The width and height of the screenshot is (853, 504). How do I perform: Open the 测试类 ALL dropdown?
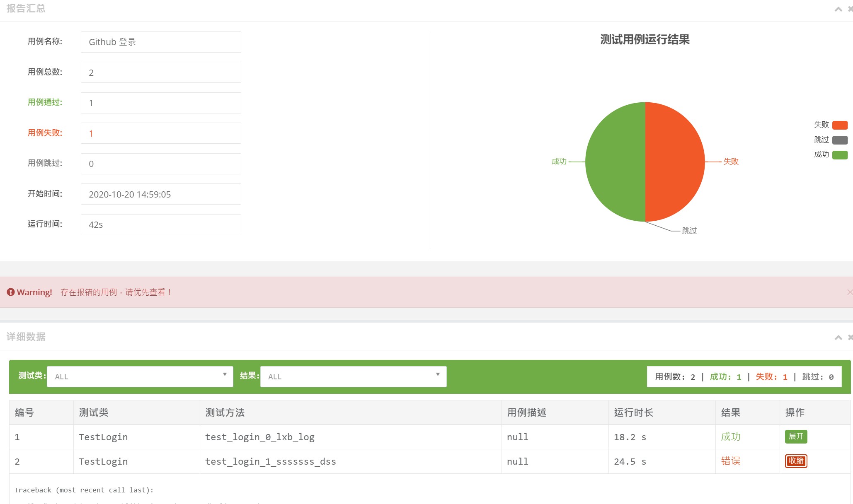click(140, 376)
